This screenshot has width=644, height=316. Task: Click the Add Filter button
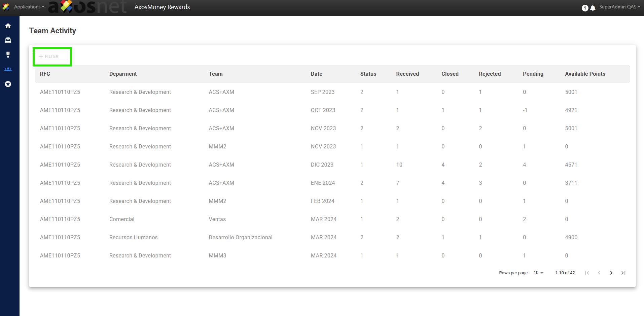[x=49, y=57]
